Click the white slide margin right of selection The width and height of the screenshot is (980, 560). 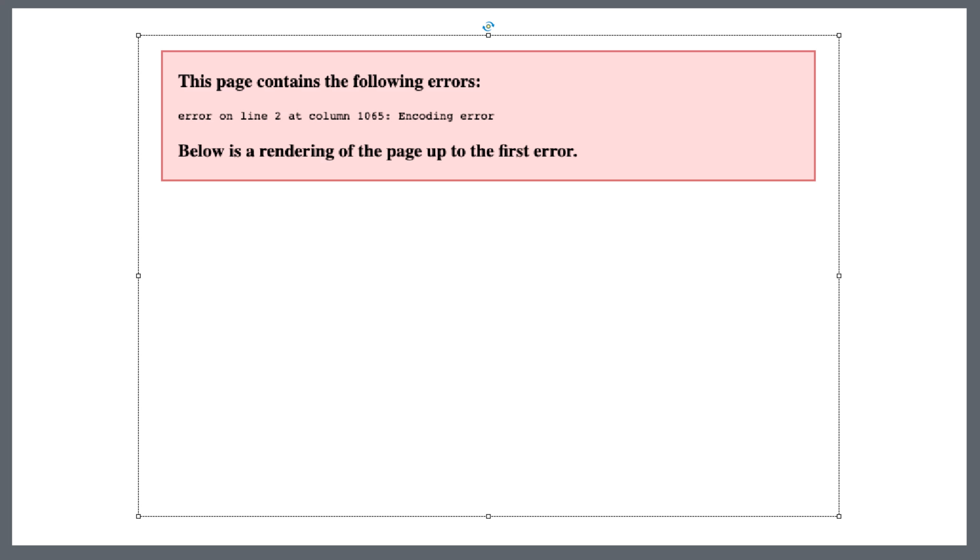click(904, 276)
